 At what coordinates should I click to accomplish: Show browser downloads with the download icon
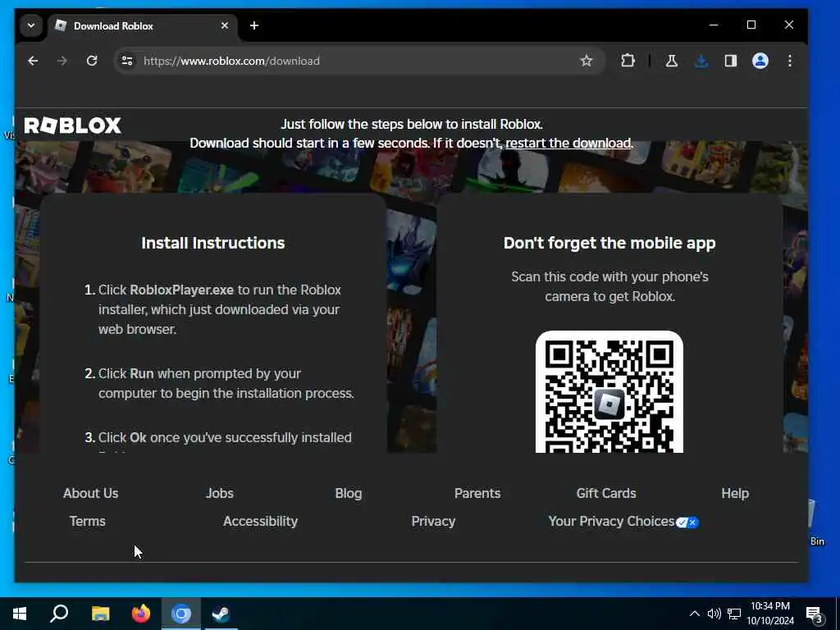coord(701,61)
